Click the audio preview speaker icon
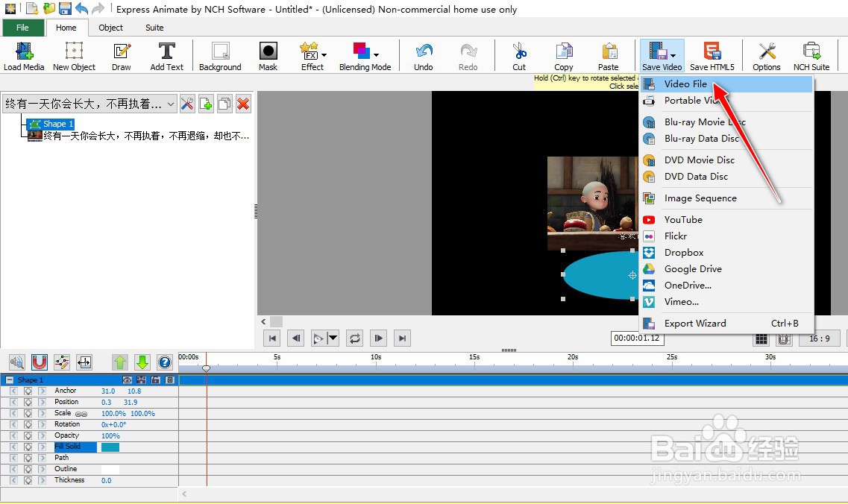Screen dimensions: 848x504 pyautogui.click(x=16, y=362)
